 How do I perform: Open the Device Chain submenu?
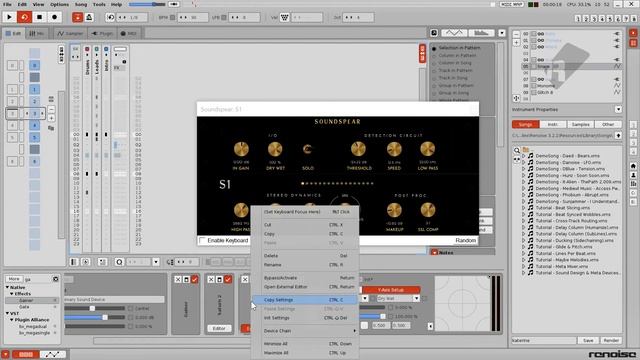click(305, 331)
